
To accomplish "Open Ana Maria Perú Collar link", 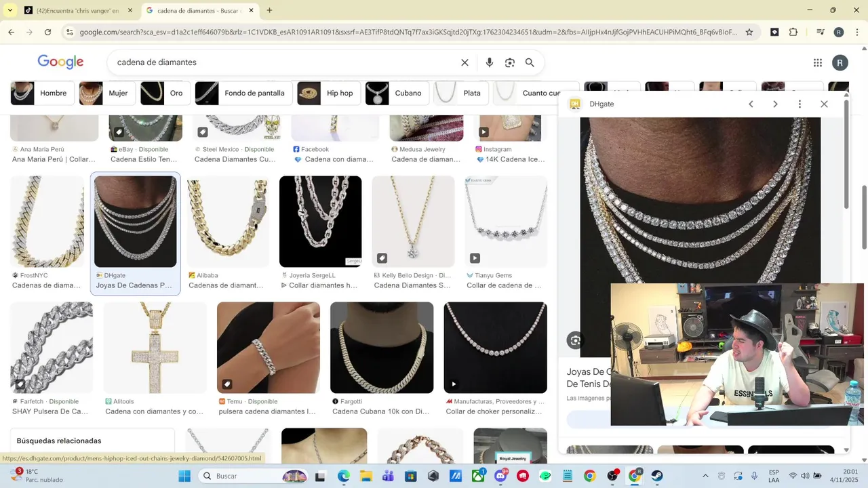I will (54, 159).
